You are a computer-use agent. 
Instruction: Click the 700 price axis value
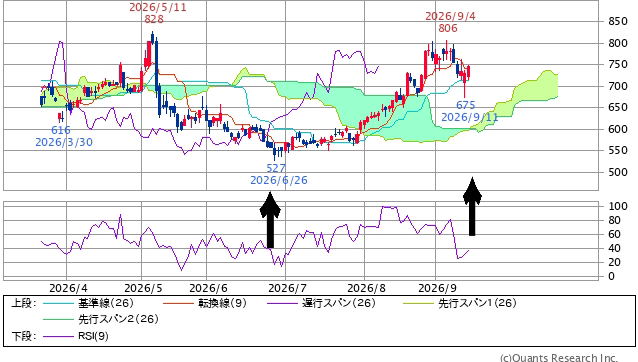(x=618, y=86)
